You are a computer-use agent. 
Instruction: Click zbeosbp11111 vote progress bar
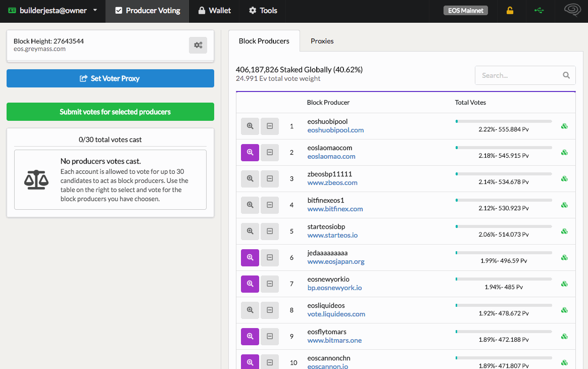click(504, 174)
